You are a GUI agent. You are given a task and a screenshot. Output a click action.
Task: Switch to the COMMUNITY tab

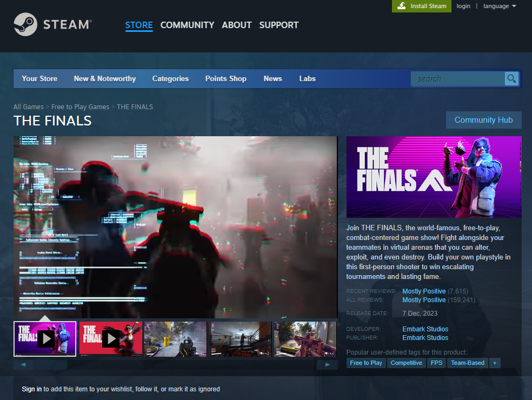point(187,25)
